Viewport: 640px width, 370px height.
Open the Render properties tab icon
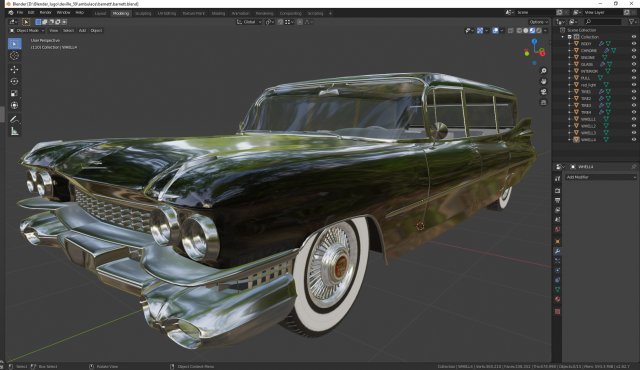(558, 191)
